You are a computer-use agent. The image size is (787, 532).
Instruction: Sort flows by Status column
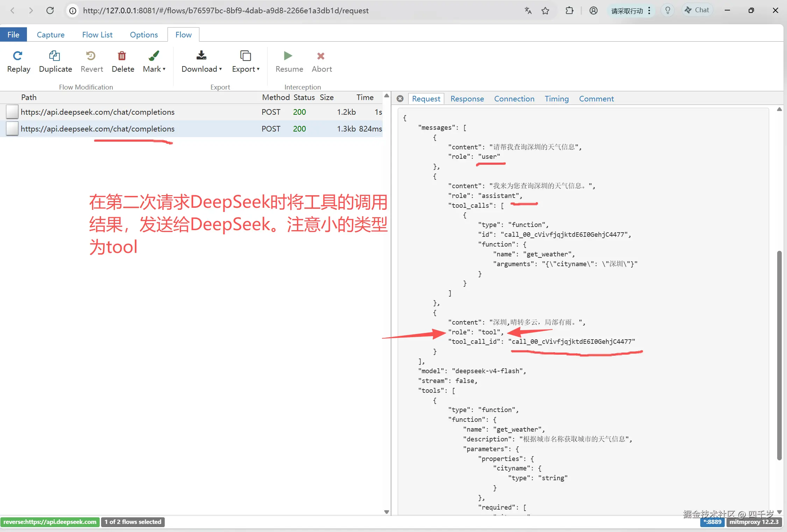click(x=304, y=97)
